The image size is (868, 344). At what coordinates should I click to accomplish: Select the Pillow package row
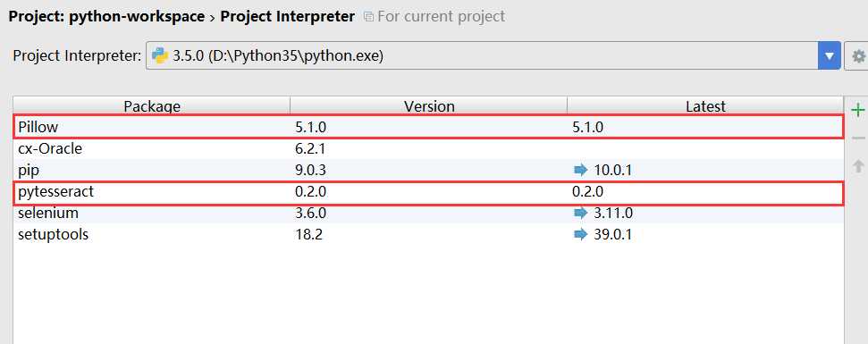click(428, 127)
